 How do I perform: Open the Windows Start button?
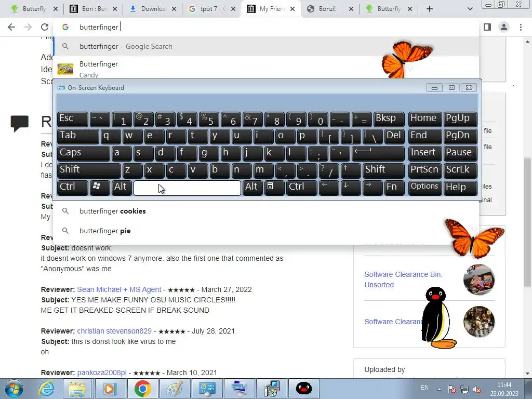[13, 389]
